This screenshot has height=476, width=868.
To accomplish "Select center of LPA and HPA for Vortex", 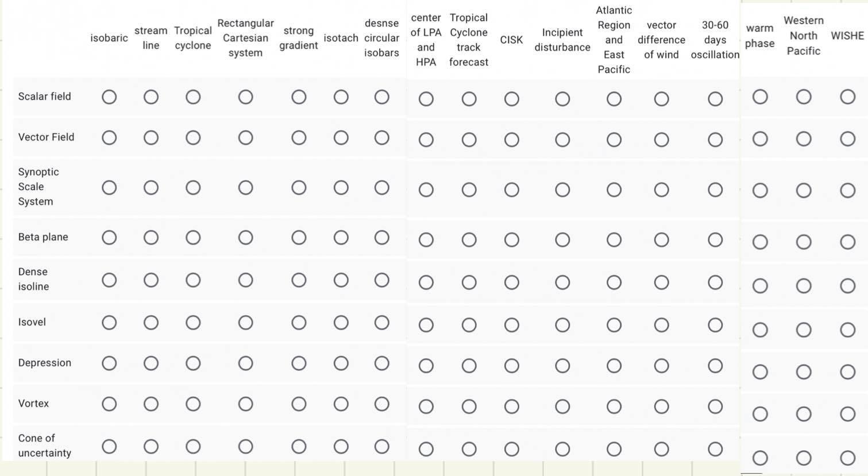I will coord(426,407).
